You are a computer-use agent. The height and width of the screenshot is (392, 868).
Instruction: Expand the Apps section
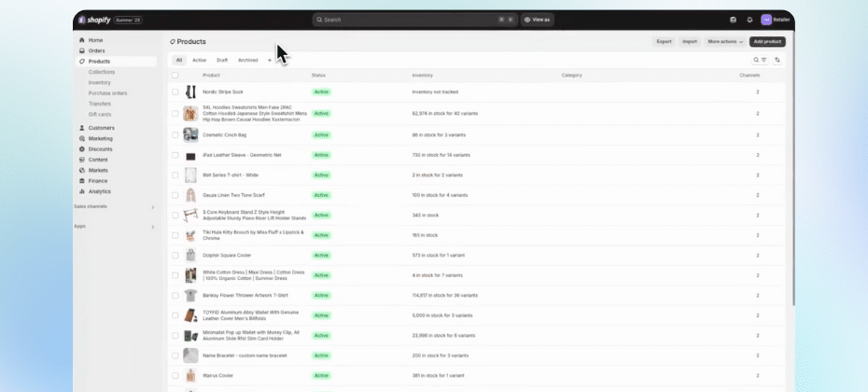point(153,227)
